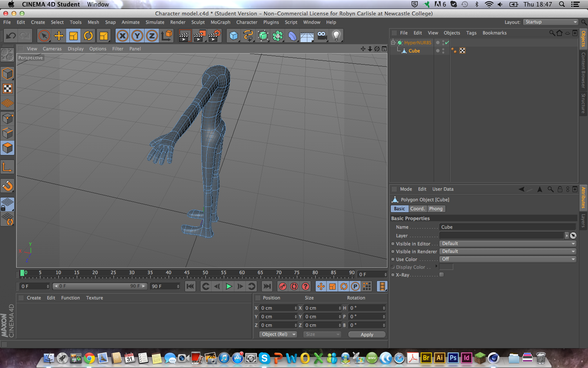
Task: Enable the X-Ray checkbox
Action: coord(441,275)
